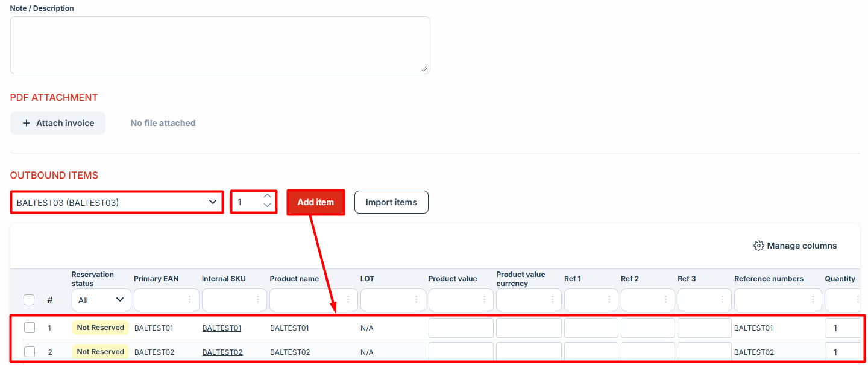Click the Attach invoice button
The width and height of the screenshot is (868, 365).
(x=58, y=123)
